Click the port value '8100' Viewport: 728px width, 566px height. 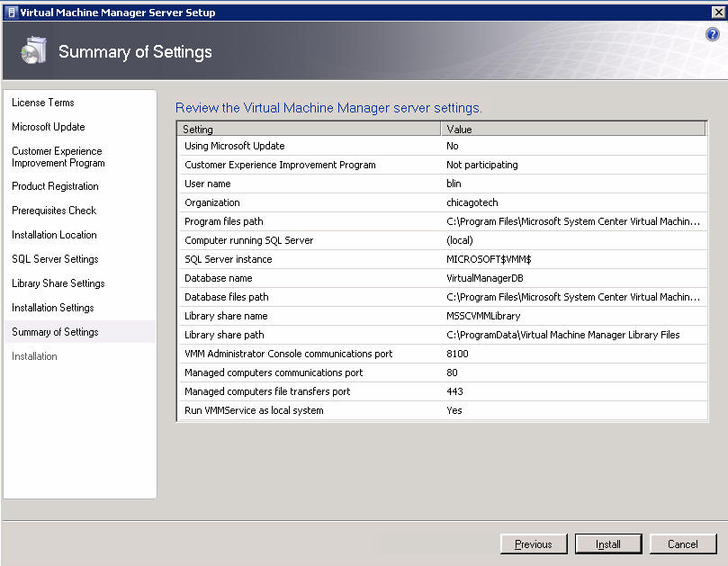tap(457, 354)
